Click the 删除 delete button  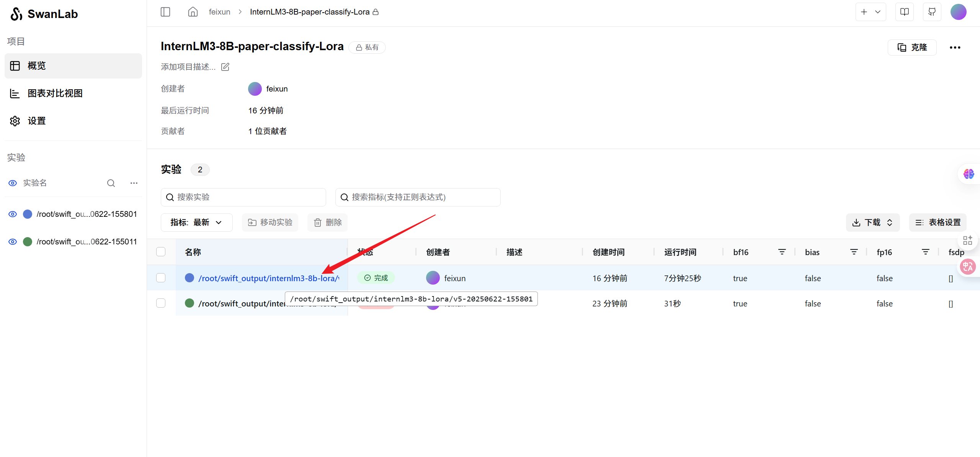click(x=327, y=223)
